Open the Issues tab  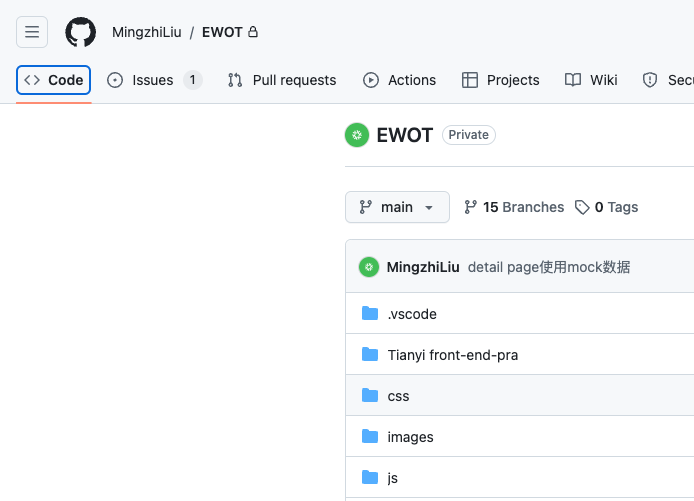click(x=154, y=80)
